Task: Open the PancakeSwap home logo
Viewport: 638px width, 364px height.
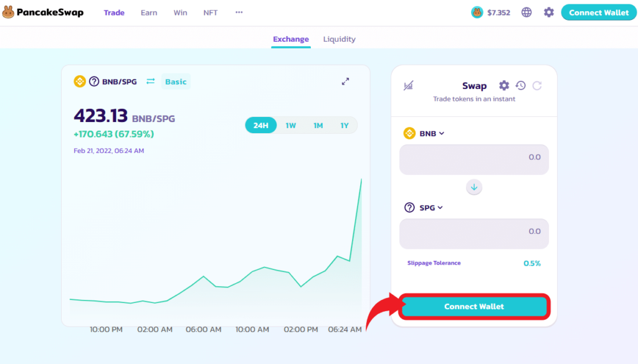Action: [x=43, y=12]
